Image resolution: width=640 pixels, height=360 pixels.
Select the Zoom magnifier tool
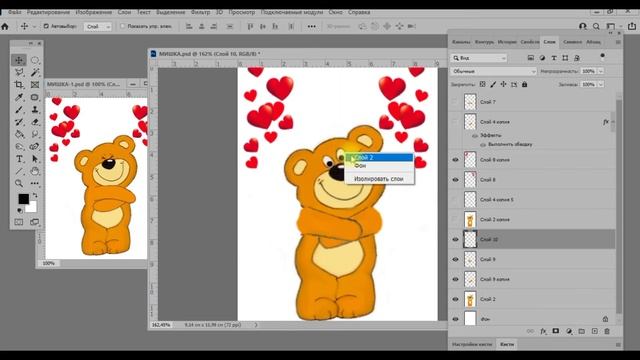(x=19, y=183)
